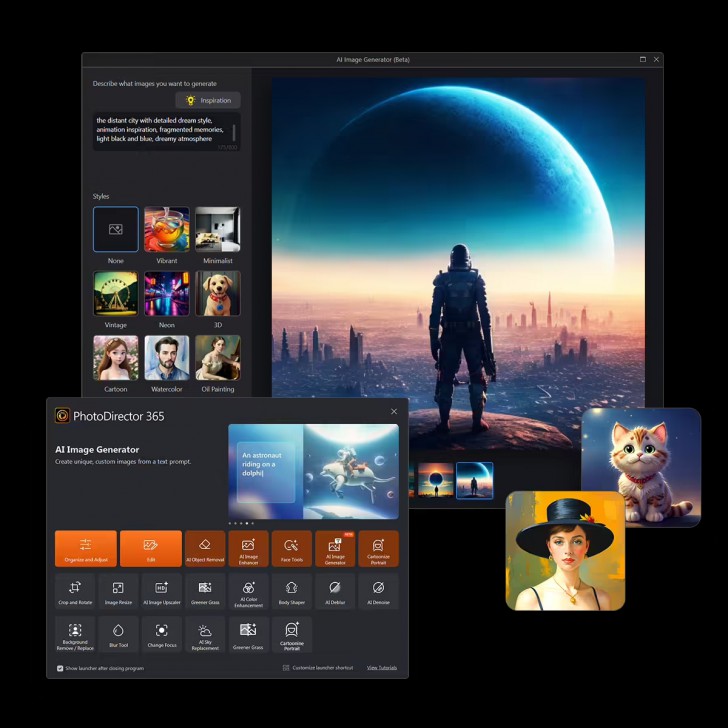Open AI Color Enhancement

[248, 591]
